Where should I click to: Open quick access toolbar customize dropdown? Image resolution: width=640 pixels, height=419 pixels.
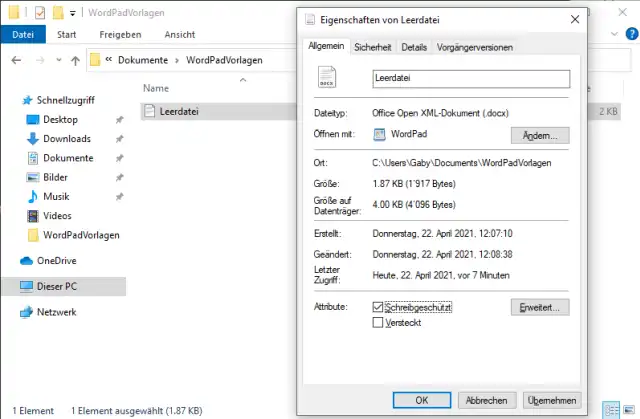pyautogui.click(x=73, y=13)
